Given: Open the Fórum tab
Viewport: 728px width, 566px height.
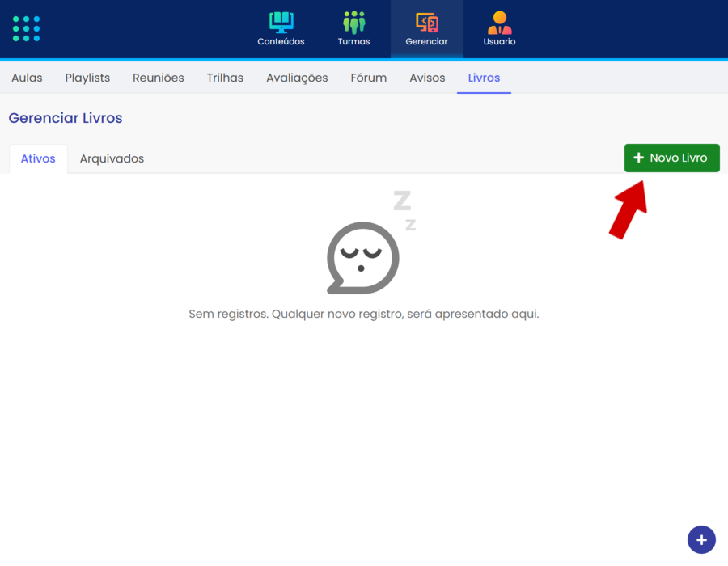Looking at the screenshot, I should (369, 78).
